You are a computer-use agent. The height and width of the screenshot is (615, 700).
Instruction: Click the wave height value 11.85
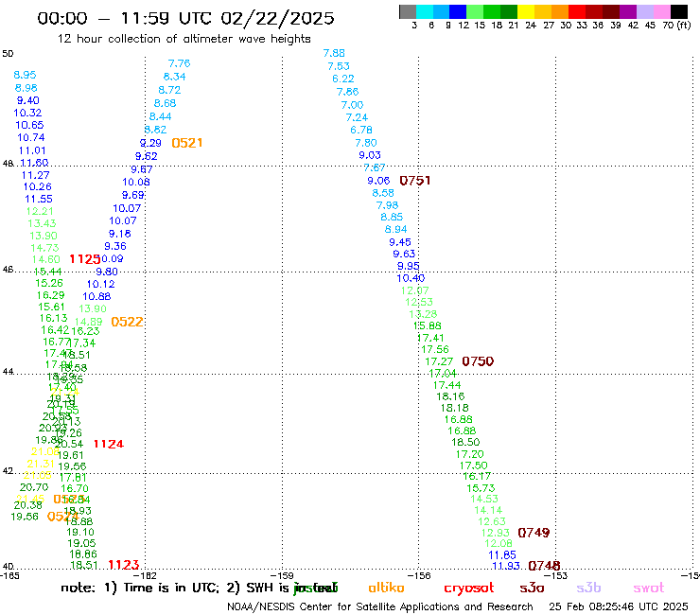coord(502,555)
